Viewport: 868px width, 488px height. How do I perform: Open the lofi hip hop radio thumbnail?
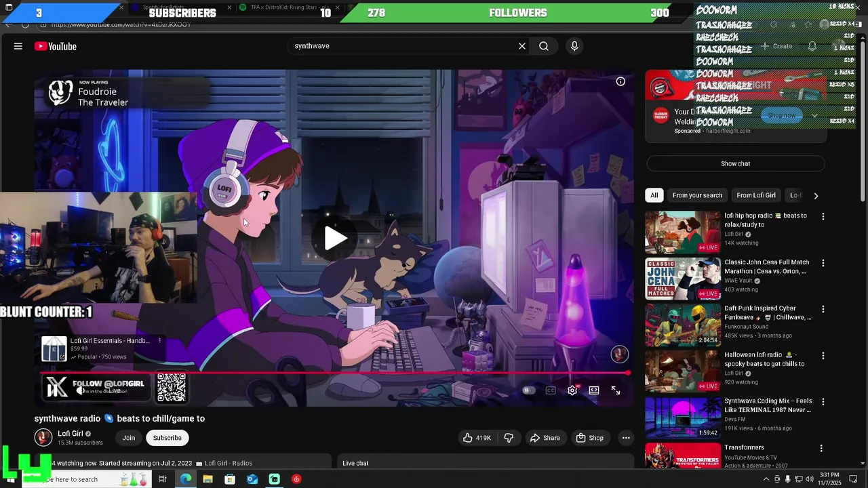point(682,232)
